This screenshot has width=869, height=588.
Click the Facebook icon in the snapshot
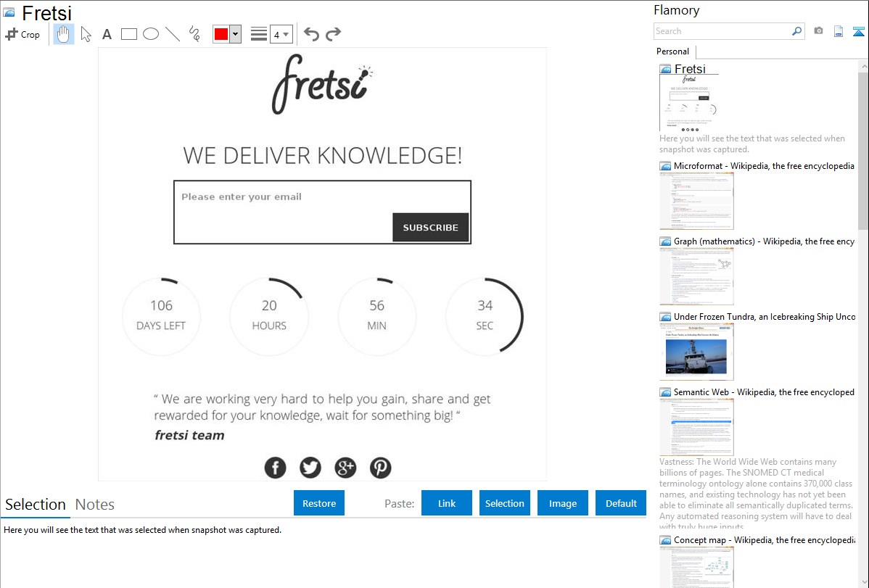coord(276,468)
